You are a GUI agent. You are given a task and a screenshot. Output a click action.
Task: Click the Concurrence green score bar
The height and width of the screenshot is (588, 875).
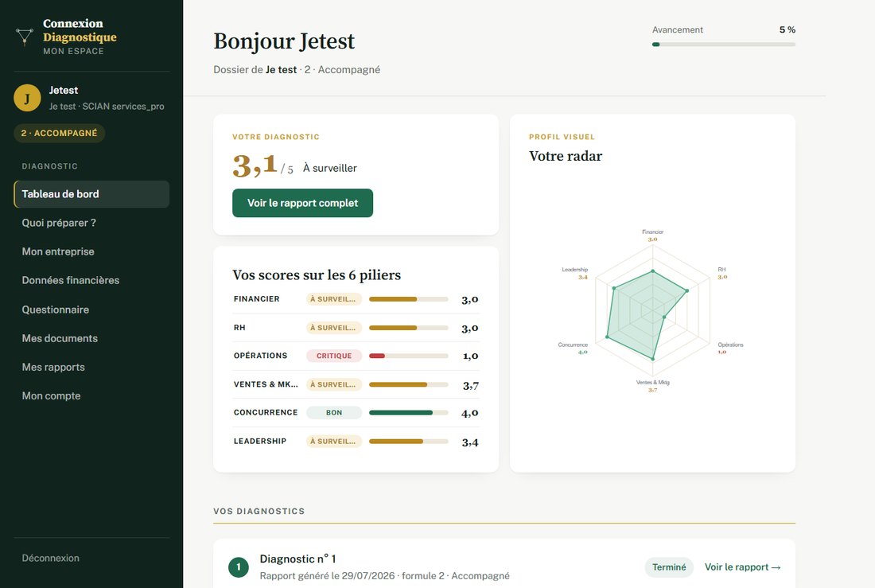tap(409, 413)
